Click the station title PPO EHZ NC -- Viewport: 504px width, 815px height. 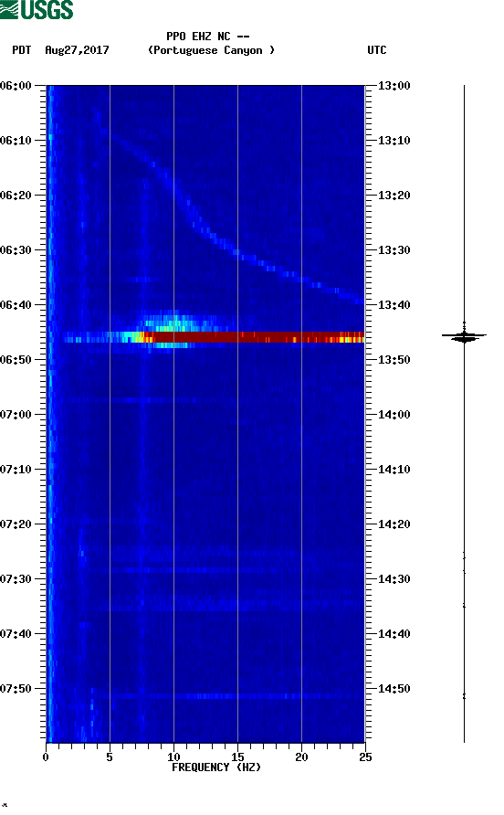point(208,37)
